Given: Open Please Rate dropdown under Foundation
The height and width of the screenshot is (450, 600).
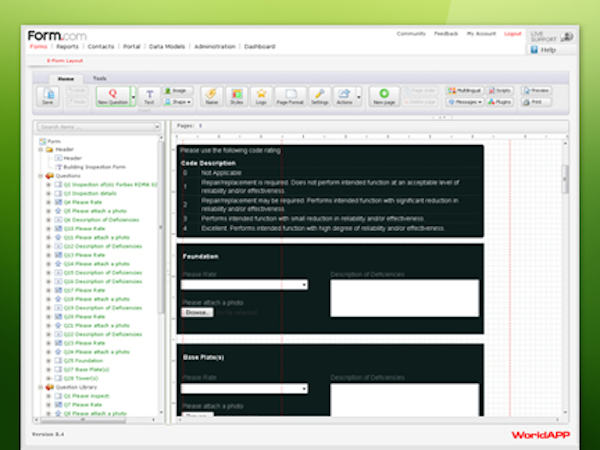Looking at the screenshot, I should (x=244, y=284).
